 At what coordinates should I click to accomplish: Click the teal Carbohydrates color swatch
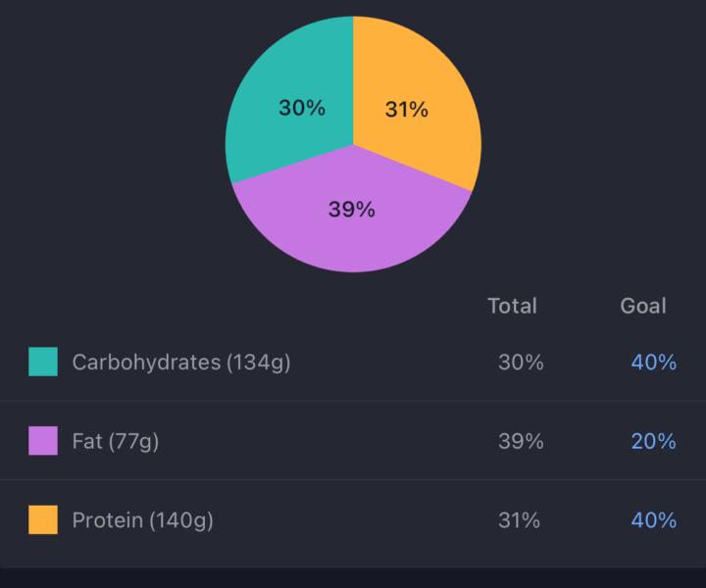click(43, 362)
